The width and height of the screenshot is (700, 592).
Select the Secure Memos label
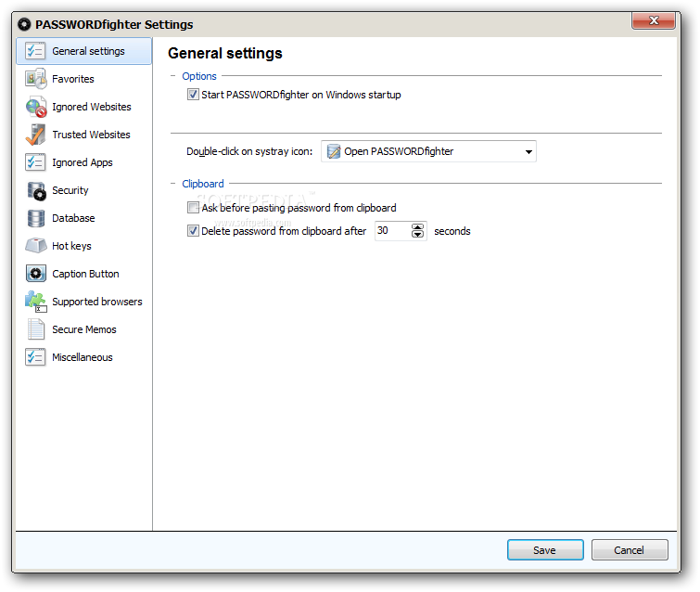84,329
